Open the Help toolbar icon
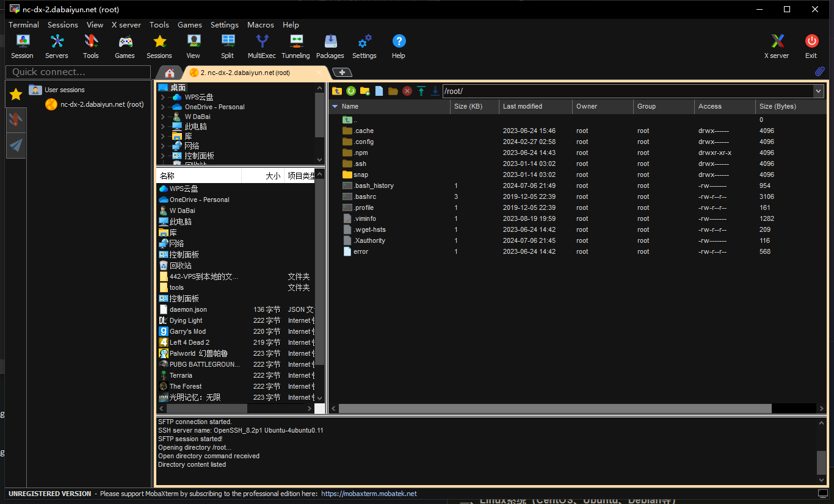Screen dimensions: 834x504 click(399, 46)
